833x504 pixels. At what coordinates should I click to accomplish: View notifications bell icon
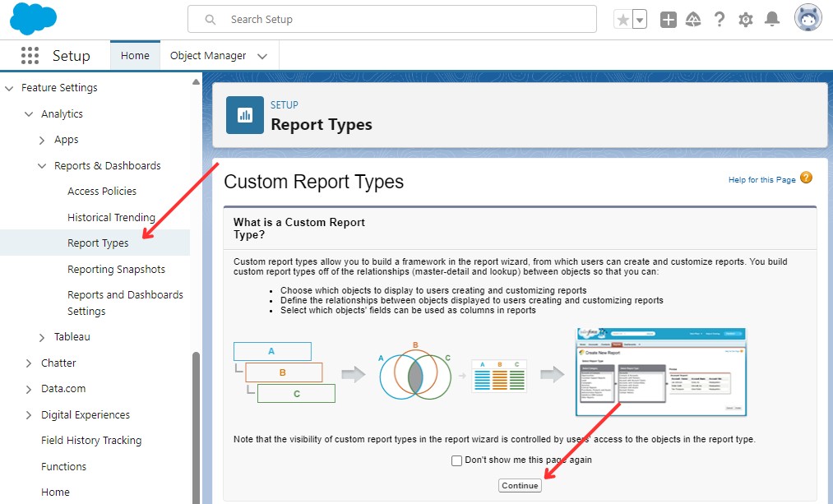tap(771, 20)
